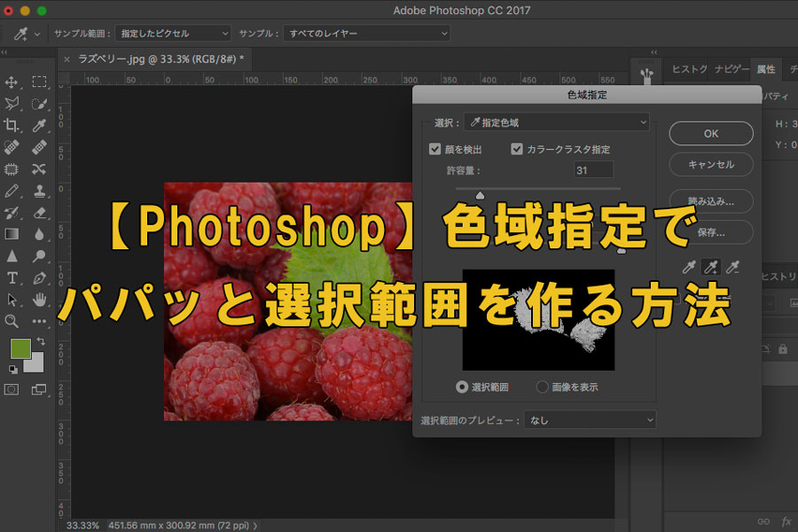The height and width of the screenshot is (532, 798).
Task: Select the Eraser tool
Action: point(39,213)
